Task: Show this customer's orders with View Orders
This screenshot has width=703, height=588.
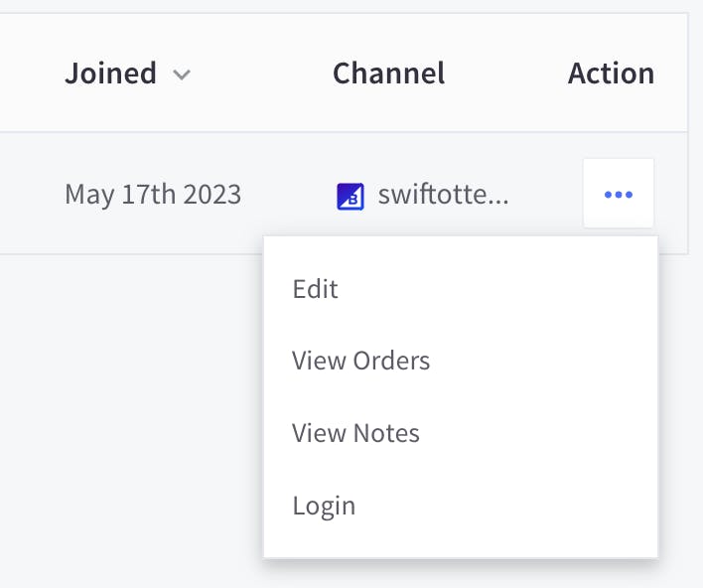Action: (360, 361)
